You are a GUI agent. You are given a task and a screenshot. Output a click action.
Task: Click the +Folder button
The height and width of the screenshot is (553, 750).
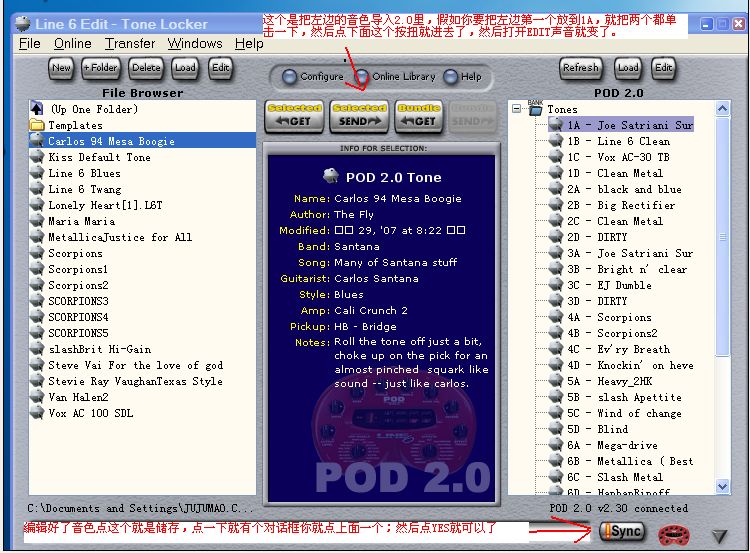click(101, 68)
